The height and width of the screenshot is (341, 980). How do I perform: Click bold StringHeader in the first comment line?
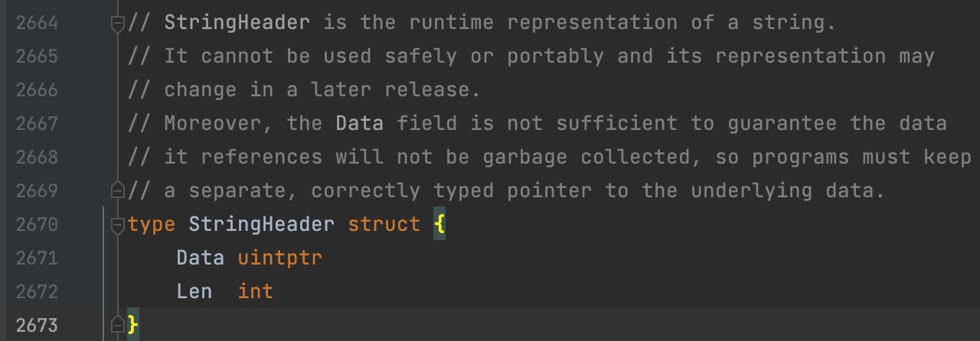(x=237, y=23)
